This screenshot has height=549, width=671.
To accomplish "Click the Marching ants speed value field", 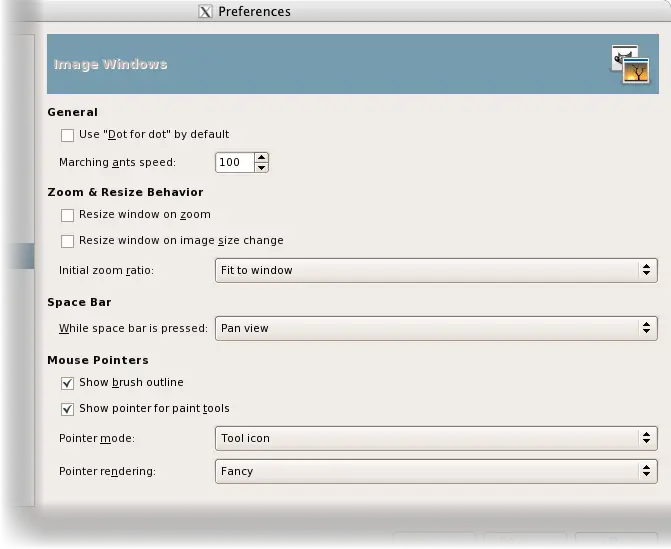I will pos(234,162).
